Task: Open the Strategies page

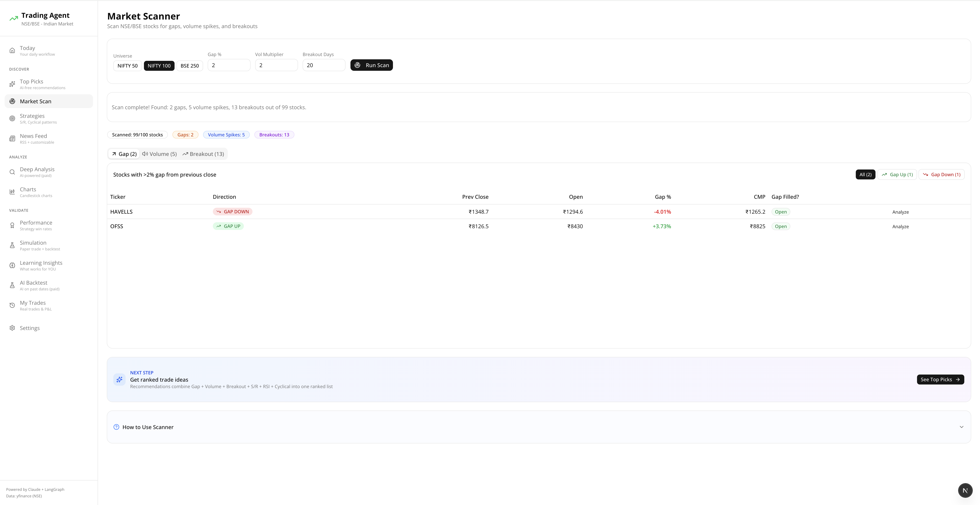Action: coord(32,118)
